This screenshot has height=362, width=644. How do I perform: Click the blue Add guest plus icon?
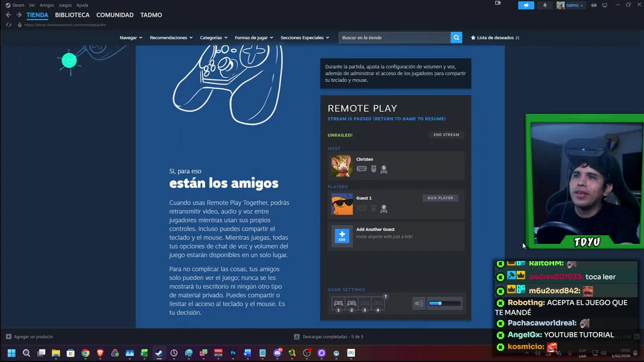342,236
